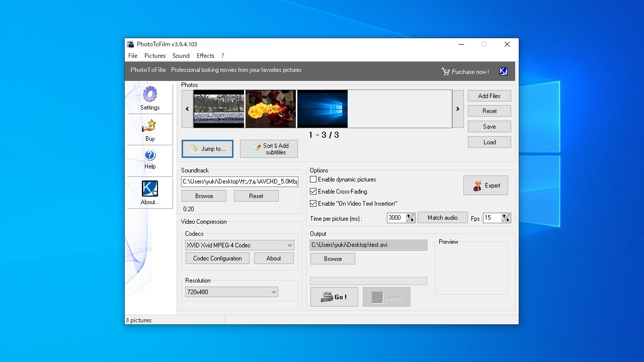The image size is (644, 362).
Task: Open the About K logo icon
Action: pyautogui.click(x=150, y=189)
